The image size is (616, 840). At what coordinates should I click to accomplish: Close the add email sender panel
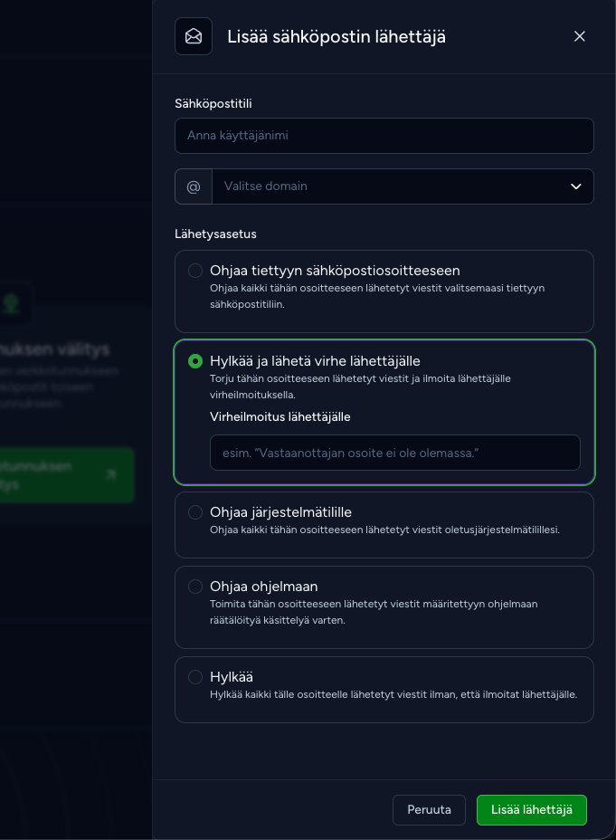coord(579,36)
